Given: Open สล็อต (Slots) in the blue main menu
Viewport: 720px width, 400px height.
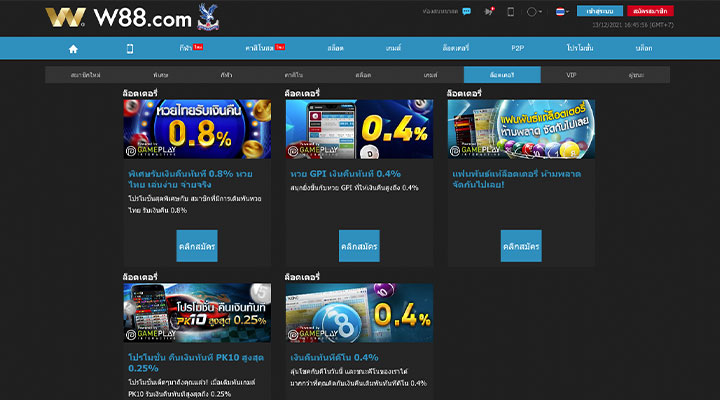Looking at the screenshot, I should pyautogui.click(x=336, y=48).
